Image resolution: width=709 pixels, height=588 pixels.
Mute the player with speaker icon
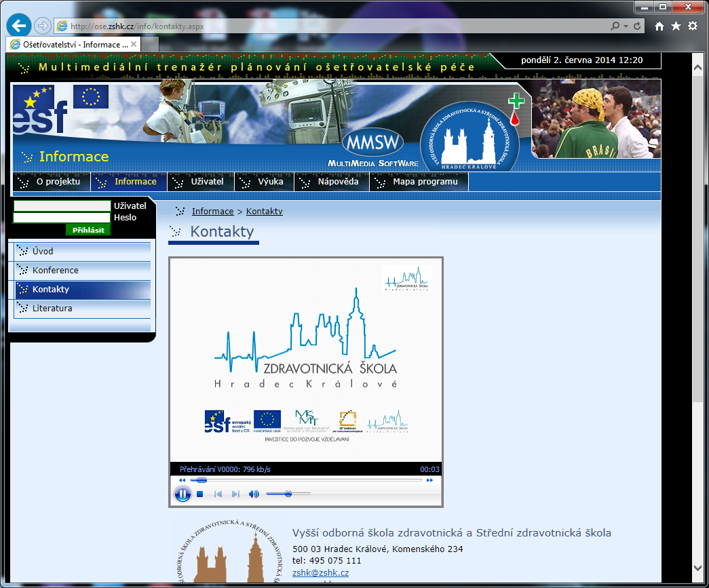tap(254, 494)
